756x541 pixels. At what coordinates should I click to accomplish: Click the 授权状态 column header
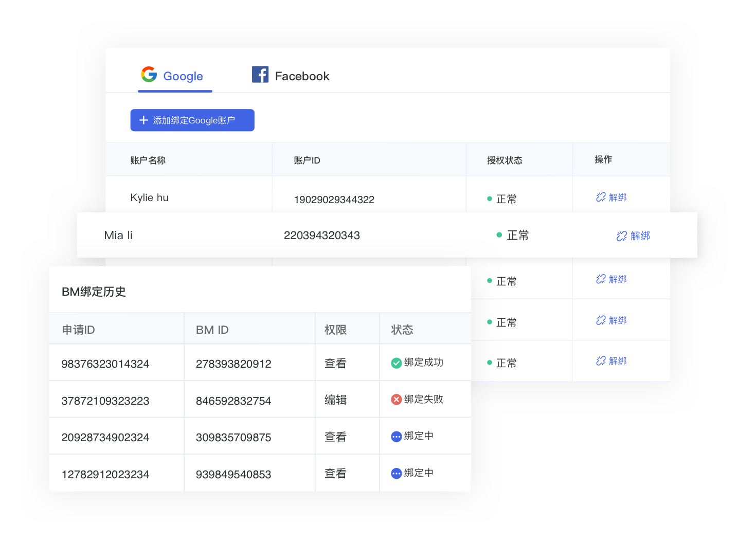504,160
